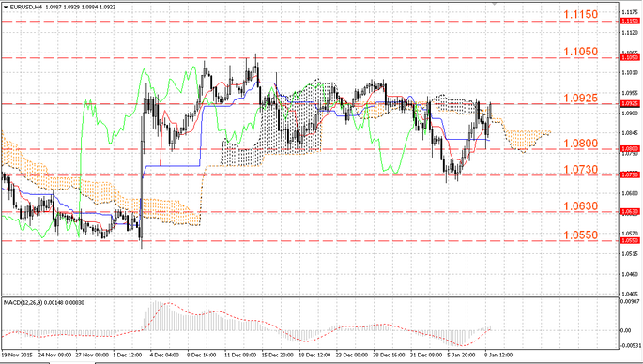Select the orange 1.0630 level label
Image resolution: width=643 pixels, height=364 pixels.
[580, 206]
